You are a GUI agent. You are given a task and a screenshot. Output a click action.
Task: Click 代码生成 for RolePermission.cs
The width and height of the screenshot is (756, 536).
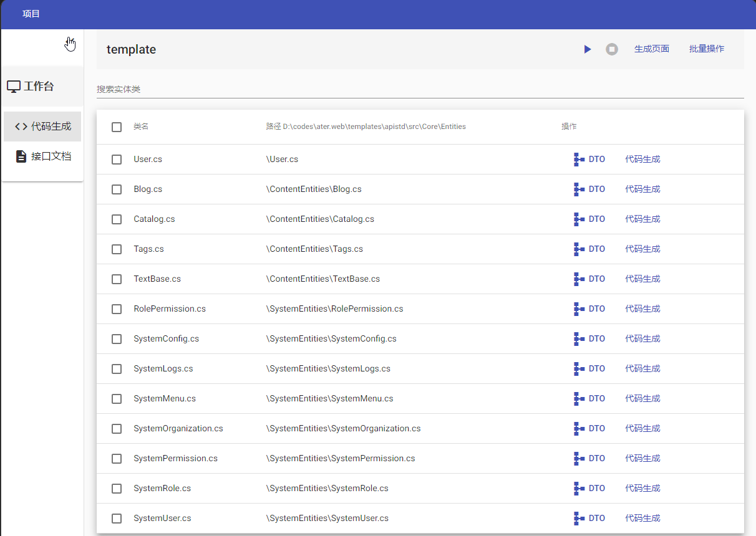[642, 309]
